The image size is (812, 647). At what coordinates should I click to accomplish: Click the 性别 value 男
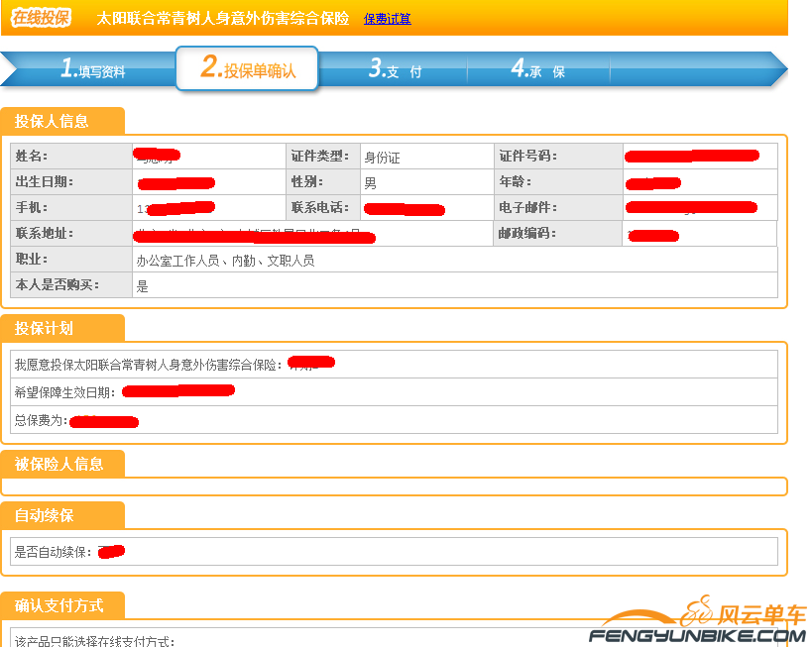point(370,183)
